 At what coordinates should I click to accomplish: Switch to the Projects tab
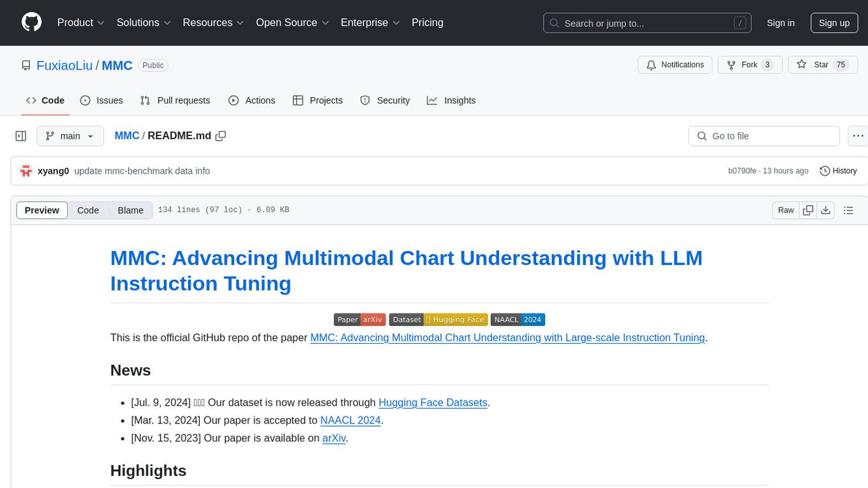pyautogui.click(x=318, y=100)
